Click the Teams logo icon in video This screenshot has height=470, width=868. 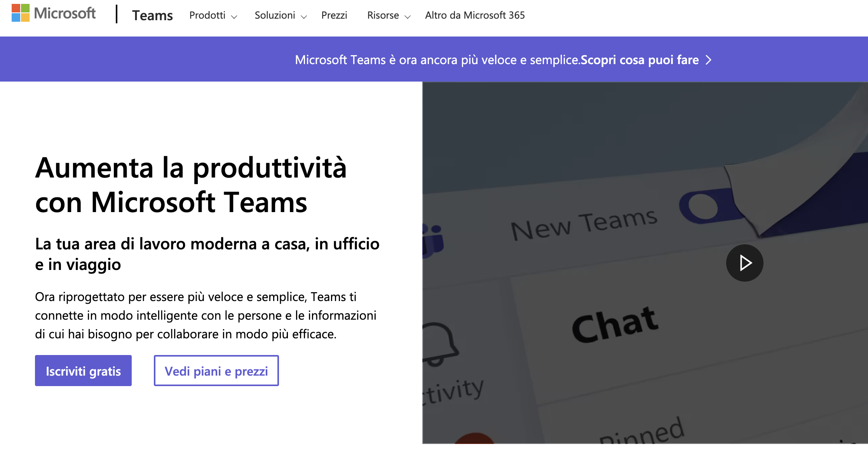(433, 241)
